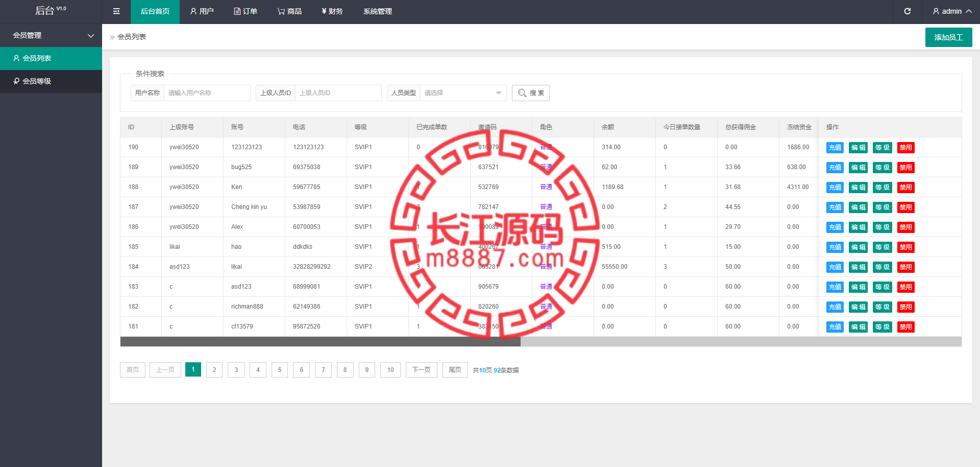Viewport: 980px width, 467px height.
Task: Click the horizontal table scrollbar
Action: pos(320,341)
